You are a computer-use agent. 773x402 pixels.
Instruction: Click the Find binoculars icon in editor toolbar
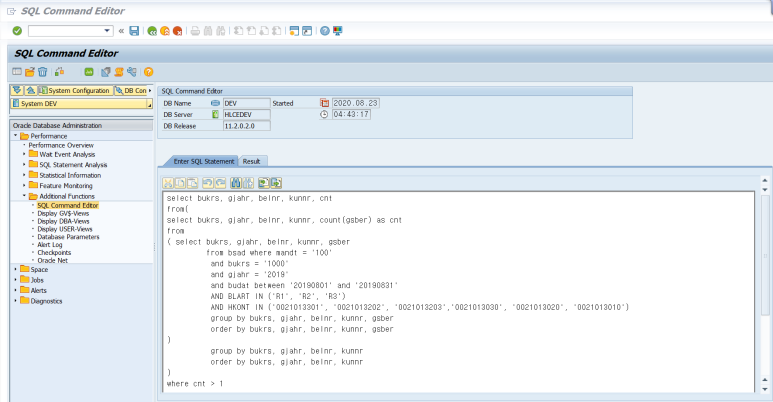click(x=236, y=183)
